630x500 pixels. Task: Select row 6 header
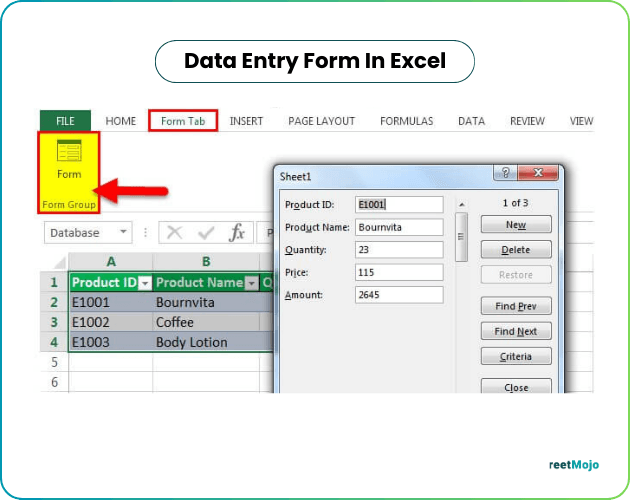click(54, 382)
